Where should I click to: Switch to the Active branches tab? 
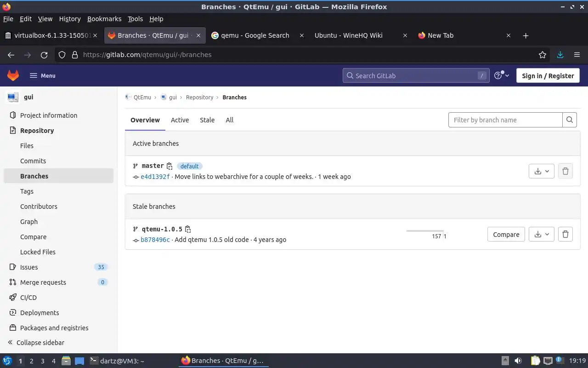click(180, 120)
